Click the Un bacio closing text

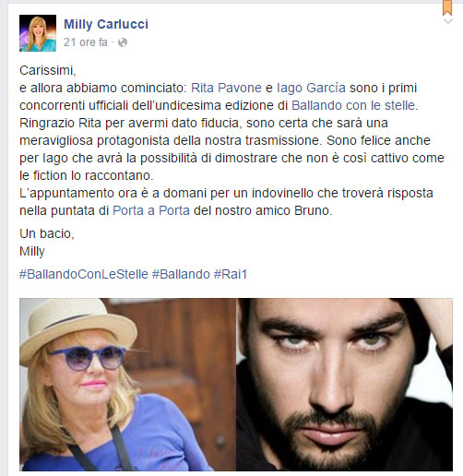click(x=47, y=233)
